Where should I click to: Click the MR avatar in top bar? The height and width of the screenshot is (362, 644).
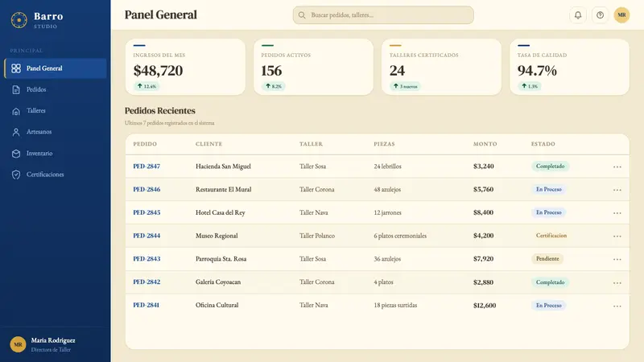coord(621,15)
